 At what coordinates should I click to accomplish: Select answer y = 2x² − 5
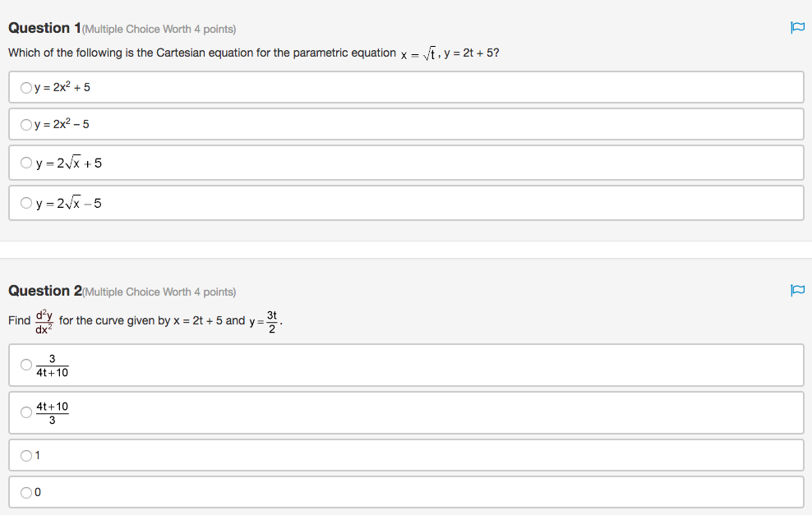25,124
